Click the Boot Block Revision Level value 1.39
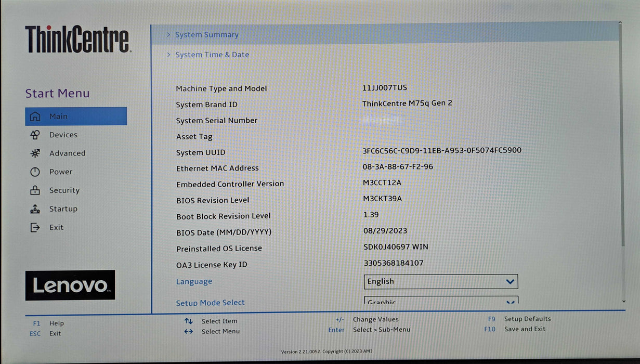 [x=371, y=214]
